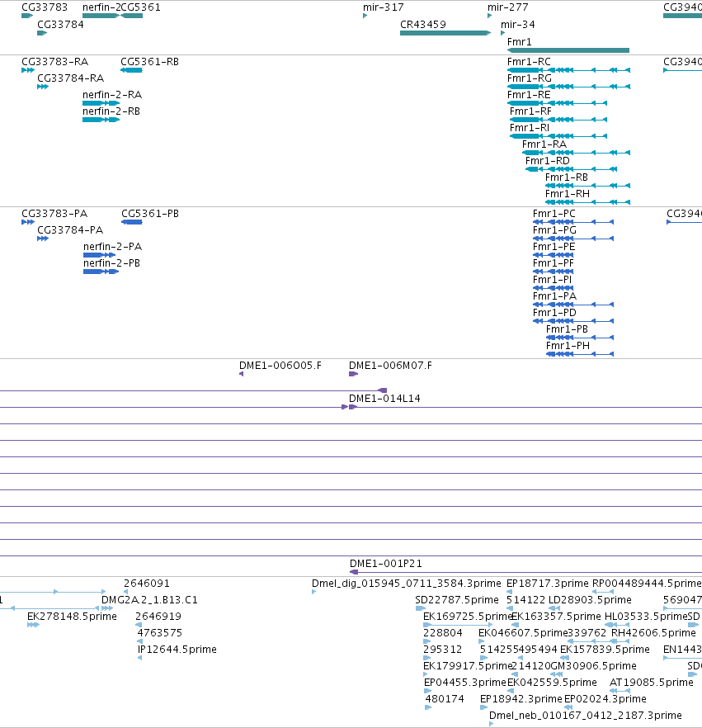Select Dmel_dig_015945_0711_3584.3prime label
This screenshot has width=702, height=728.
[x=407, y=584]
